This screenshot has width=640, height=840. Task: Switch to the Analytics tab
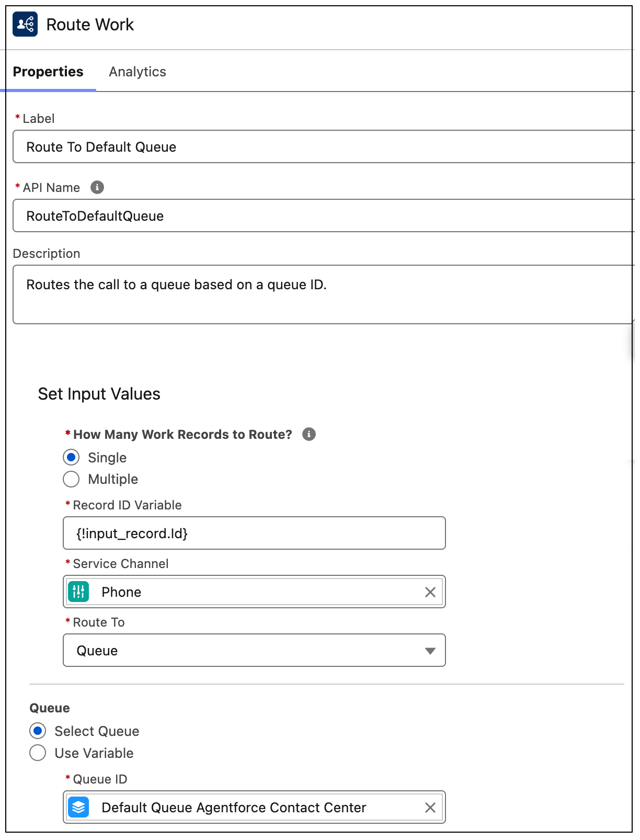pyautogui.click(x=138, y=72)
